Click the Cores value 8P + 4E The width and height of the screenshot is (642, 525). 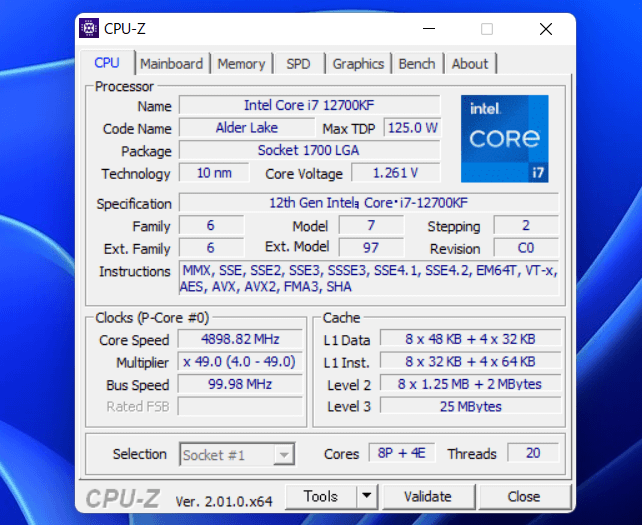[402, 453]
